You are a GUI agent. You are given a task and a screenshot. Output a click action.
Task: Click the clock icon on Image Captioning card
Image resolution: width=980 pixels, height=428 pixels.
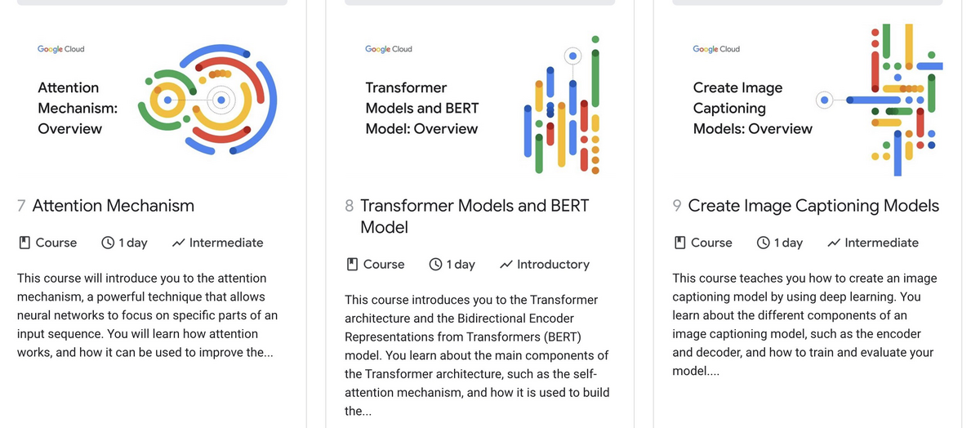click(x=764, y=243)
